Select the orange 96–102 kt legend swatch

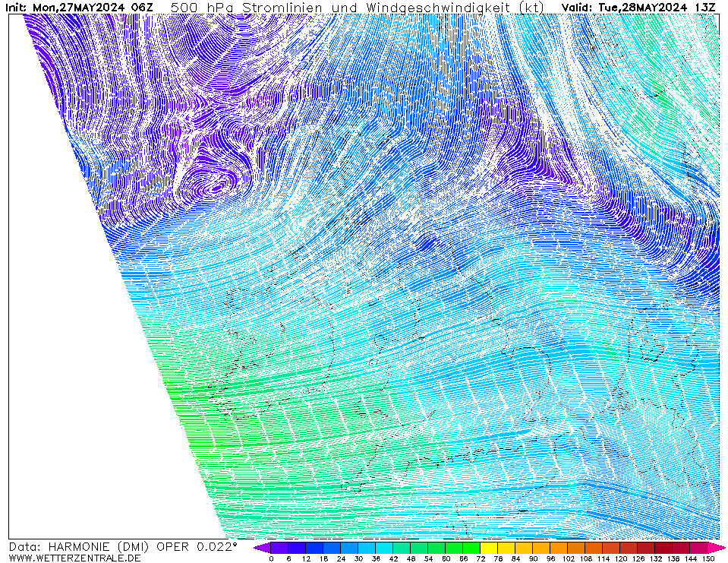[x=559, y=548]
